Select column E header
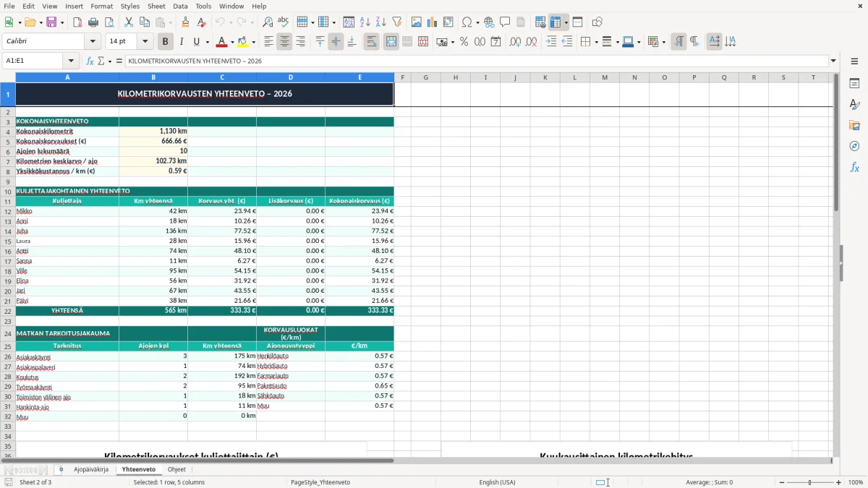The height and width of the screenshot is (488, 868). (x=359, y=77)
